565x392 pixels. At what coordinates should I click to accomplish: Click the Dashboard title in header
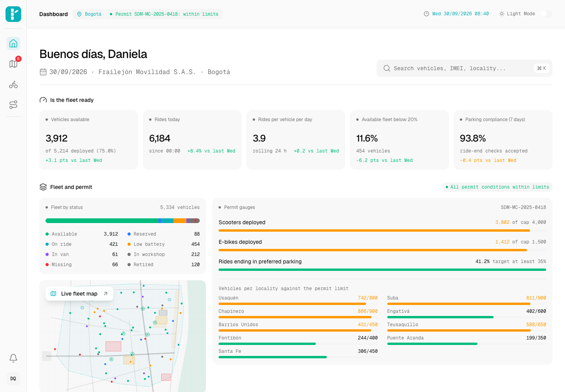pos(53,14)
